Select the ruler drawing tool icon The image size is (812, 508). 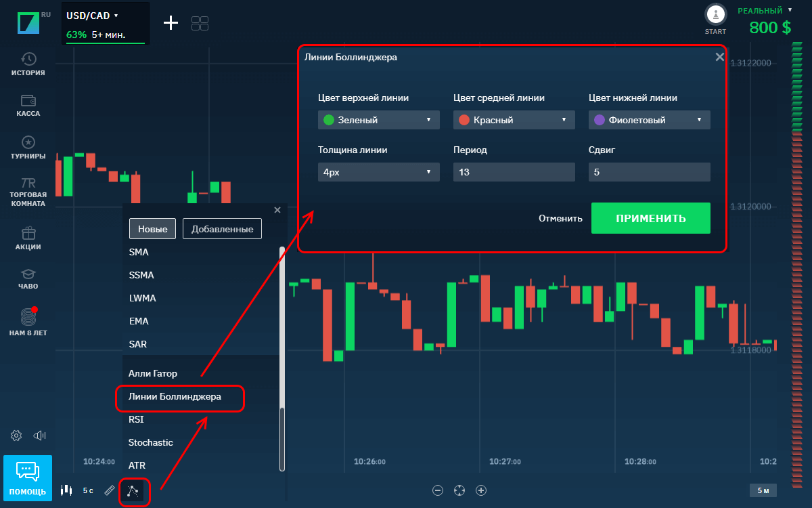point(110,490)
